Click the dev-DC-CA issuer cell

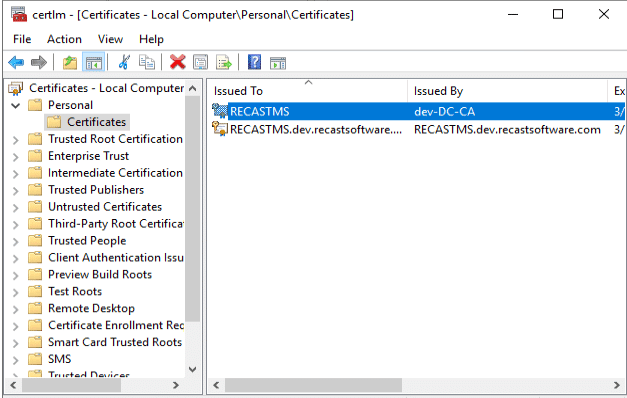pyautogui.click(x=444, y=111)
